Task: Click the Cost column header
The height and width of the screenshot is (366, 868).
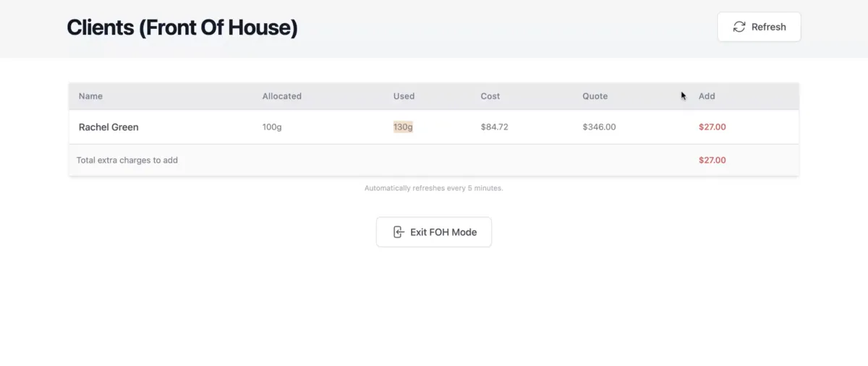Action: (x=490, y=96)
